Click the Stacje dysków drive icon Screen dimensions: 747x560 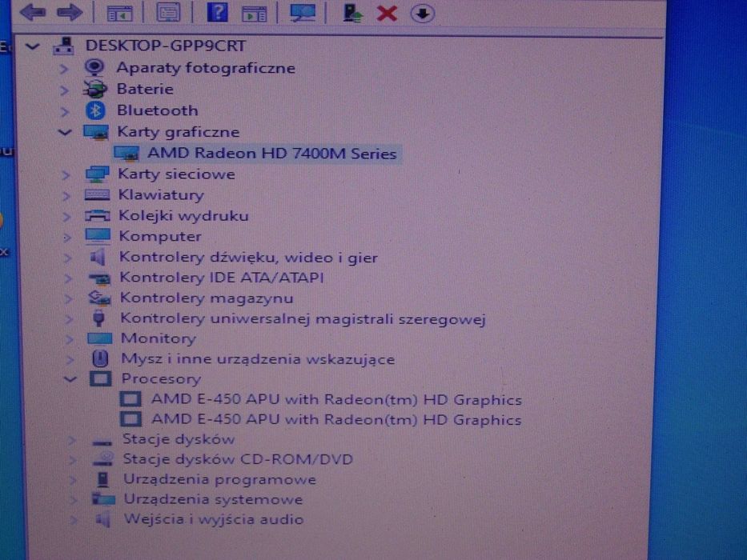tap(102, 442)
